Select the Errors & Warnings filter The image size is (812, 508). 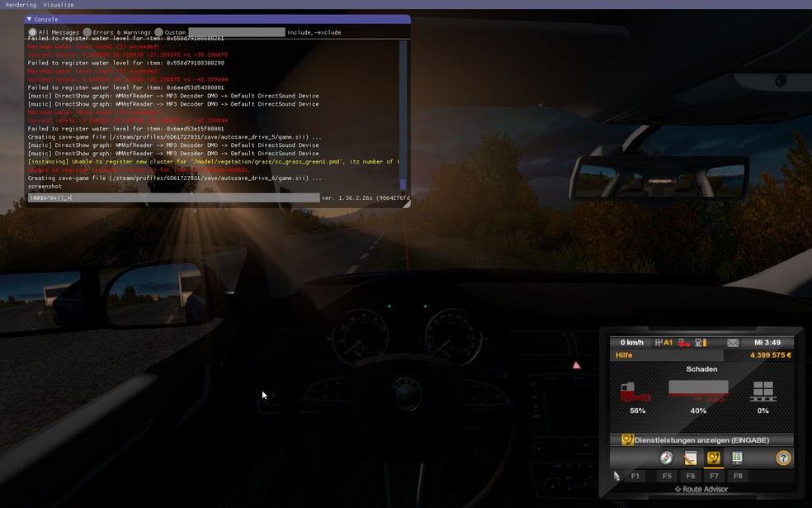87,32
